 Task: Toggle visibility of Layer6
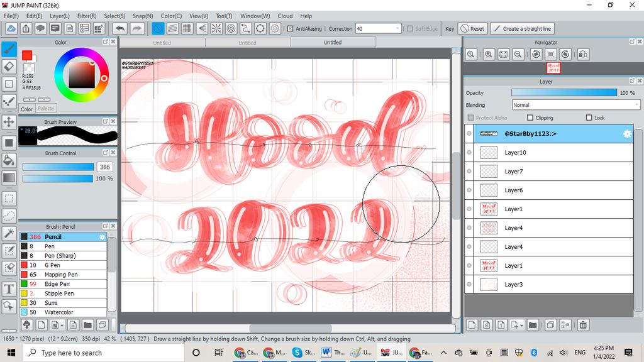[469, 190]
